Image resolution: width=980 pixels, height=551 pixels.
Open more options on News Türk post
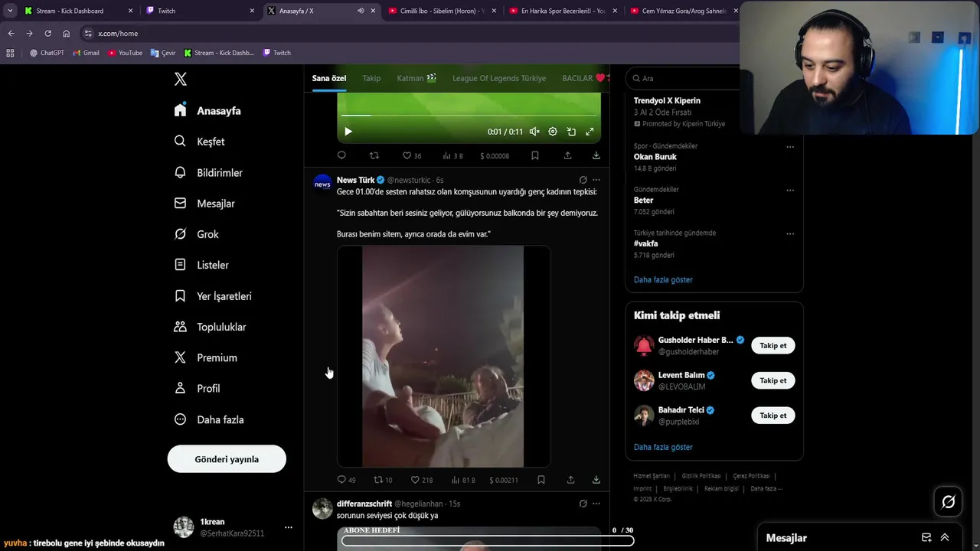tap(596, 180)
